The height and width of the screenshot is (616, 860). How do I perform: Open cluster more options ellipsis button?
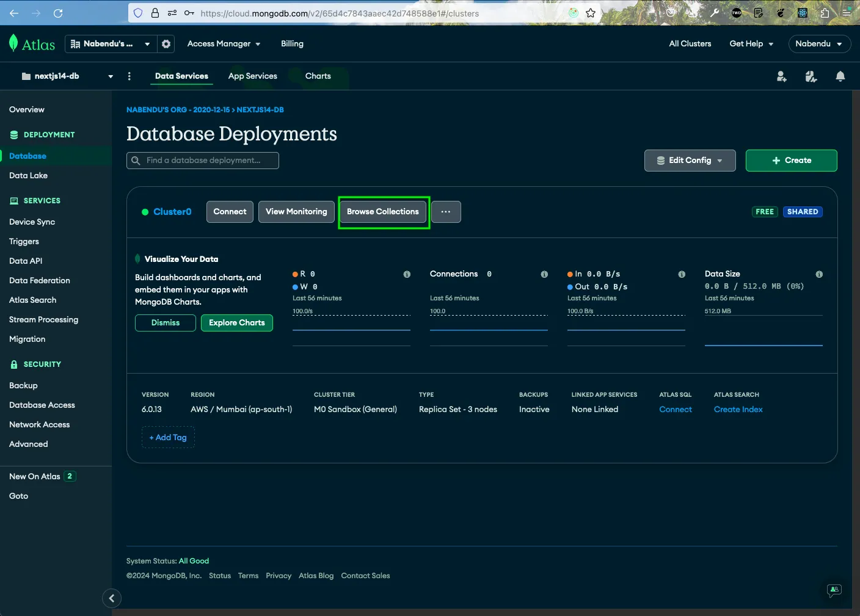(x=446, y=212)
